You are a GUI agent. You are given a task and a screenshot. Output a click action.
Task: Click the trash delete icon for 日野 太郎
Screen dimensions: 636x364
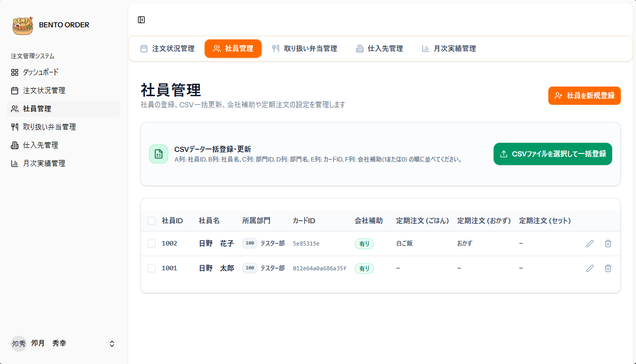608,268
